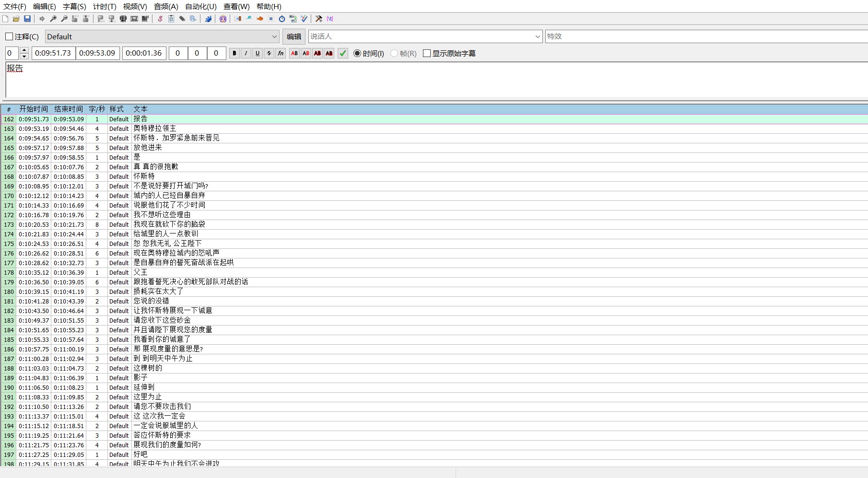Toggle Bold with the B button
Image resolution: width=868 pixels, height=478 pixels.
[x=235, y=53]
